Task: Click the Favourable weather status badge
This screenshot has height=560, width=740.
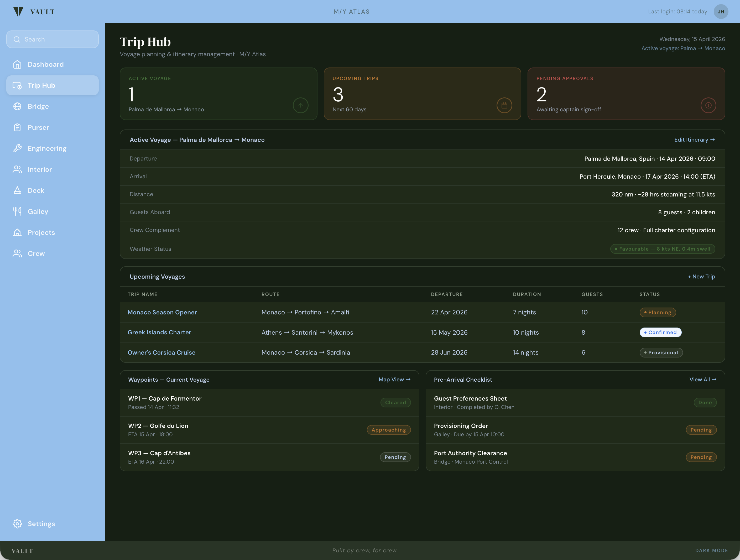Action: point(662,249)
